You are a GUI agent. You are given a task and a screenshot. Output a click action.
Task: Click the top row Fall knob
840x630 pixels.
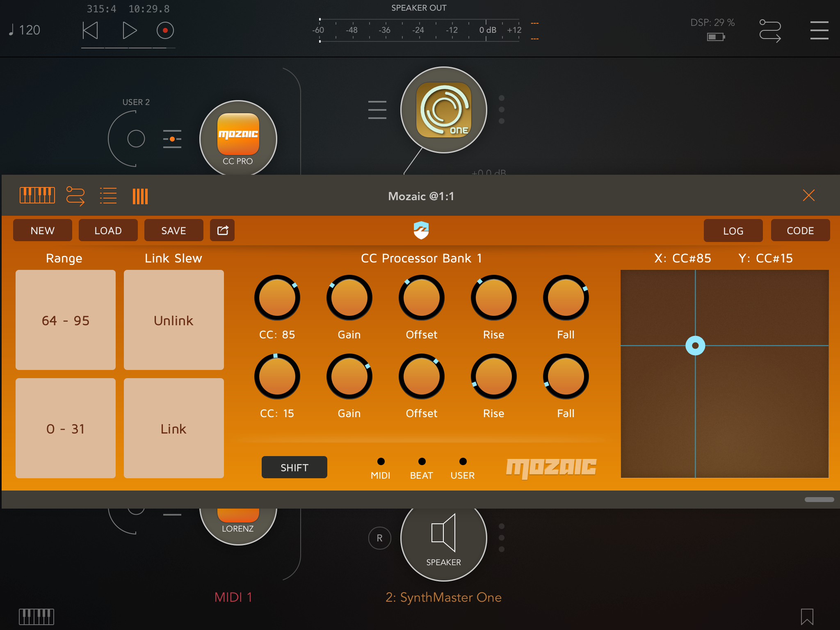click(566, 298)
